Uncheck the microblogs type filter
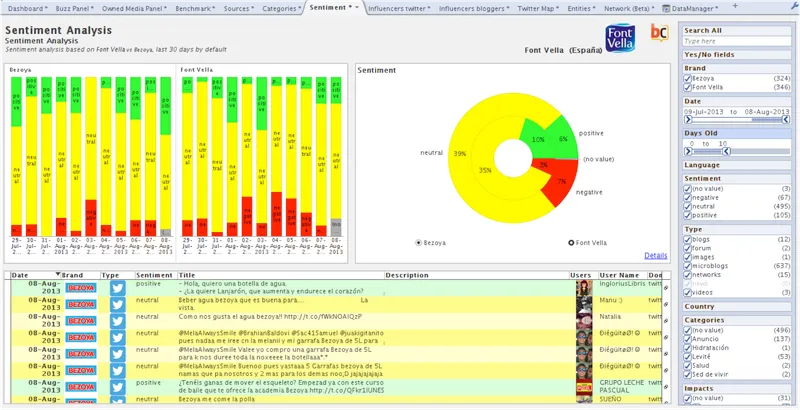 687,266
